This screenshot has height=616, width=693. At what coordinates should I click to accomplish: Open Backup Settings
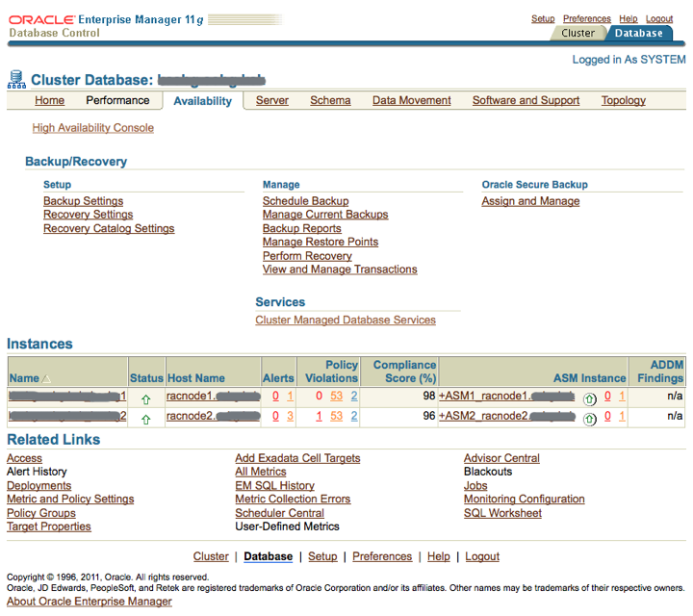pyautogui.click(x=83, y=201)
